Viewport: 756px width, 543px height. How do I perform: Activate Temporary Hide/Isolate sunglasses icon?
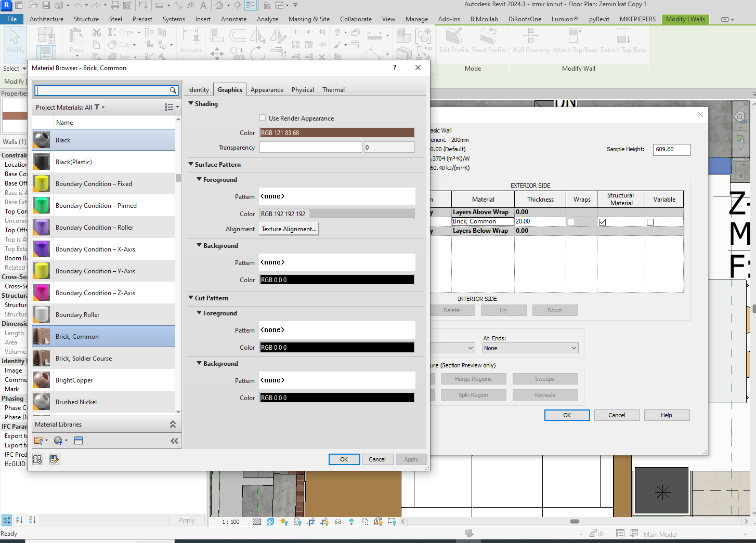click(x=337, y=521)
